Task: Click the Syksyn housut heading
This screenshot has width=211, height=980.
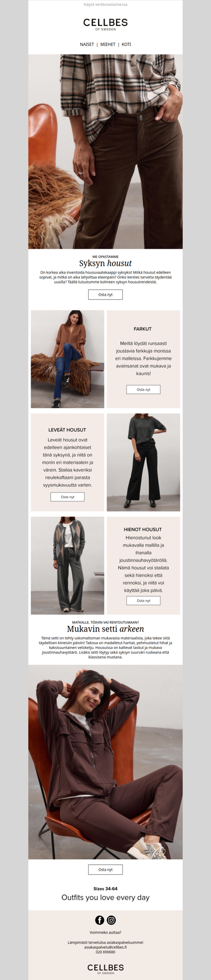Action: 105,263
